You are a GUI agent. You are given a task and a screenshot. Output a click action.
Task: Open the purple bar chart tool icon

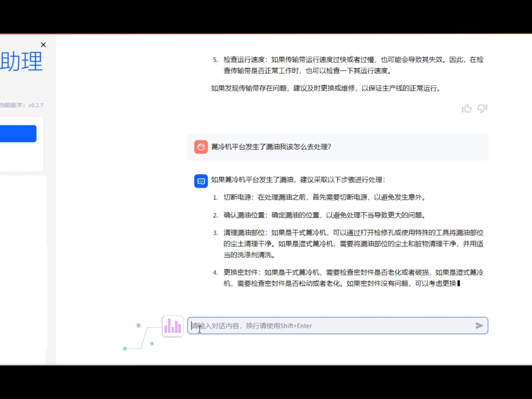173,326
